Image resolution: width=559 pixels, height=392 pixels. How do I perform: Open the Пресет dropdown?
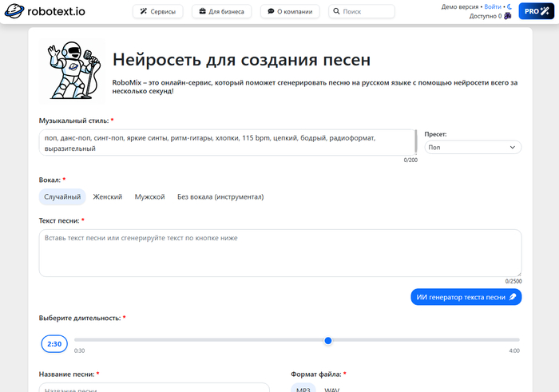click(x=473, y=147)
